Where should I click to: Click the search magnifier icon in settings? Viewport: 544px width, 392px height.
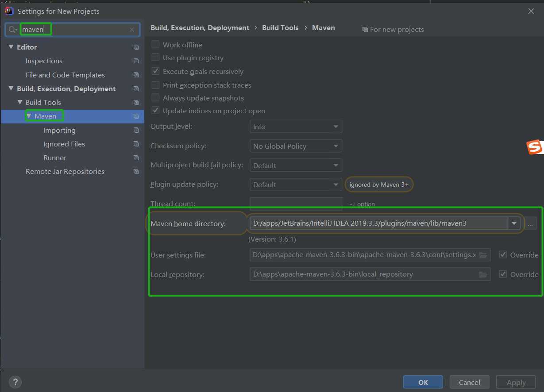click(12, 30)
